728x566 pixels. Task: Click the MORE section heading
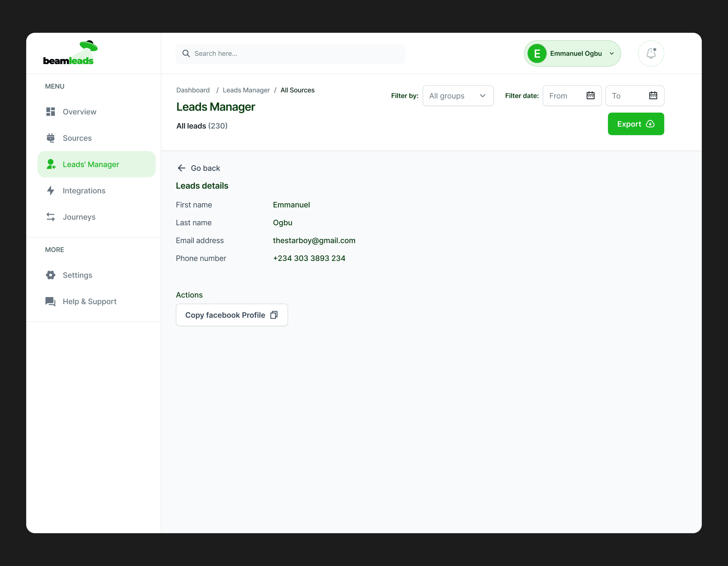[54, 250]
